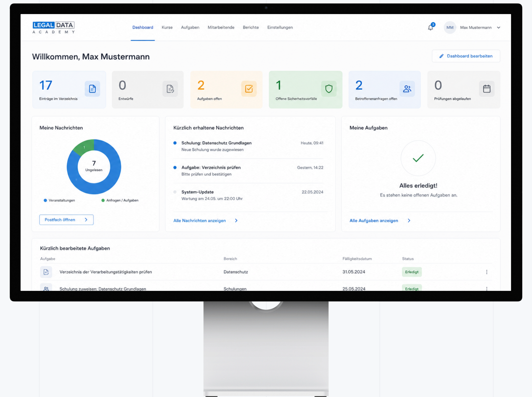Click the user name Max Mustermann in header
532x397 pixels.
click(x=476, y=27)
